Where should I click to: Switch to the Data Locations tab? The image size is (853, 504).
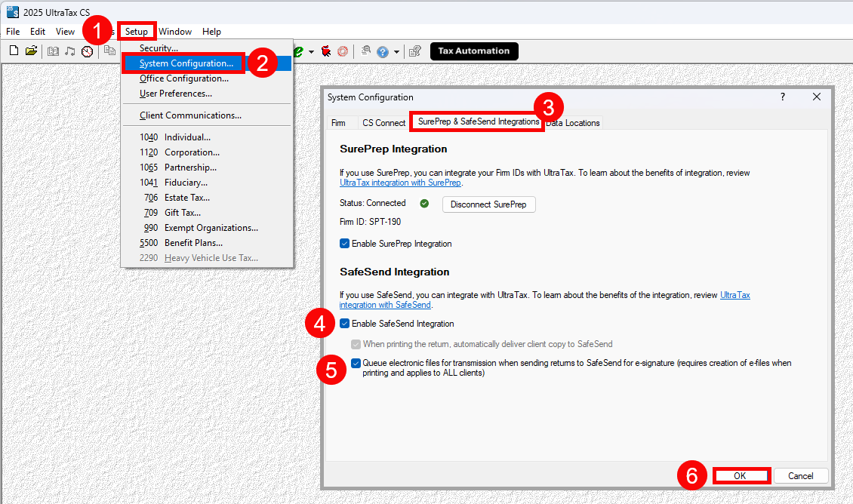(x=573, y=123)
